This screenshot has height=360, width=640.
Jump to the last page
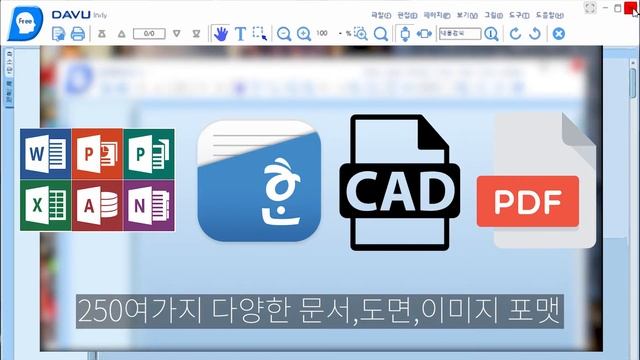pos(196,33)
